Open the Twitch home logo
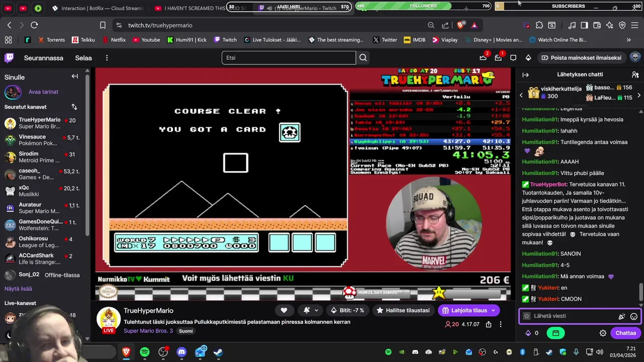Image resolution: width=644 pixels, height=362 pixels. [9, 58]
